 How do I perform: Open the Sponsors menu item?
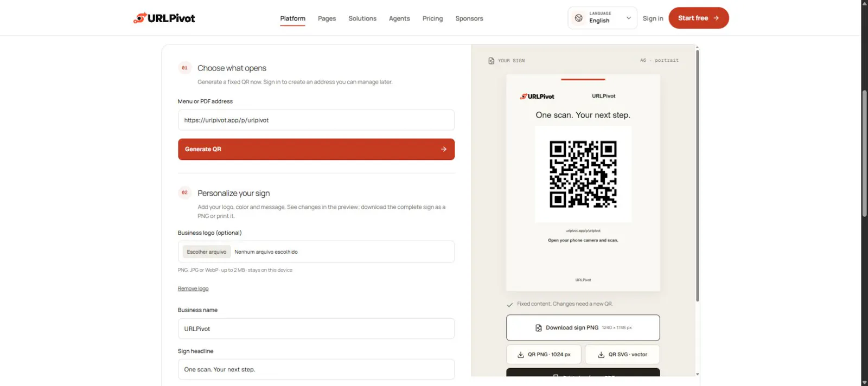tap(469, 18)
